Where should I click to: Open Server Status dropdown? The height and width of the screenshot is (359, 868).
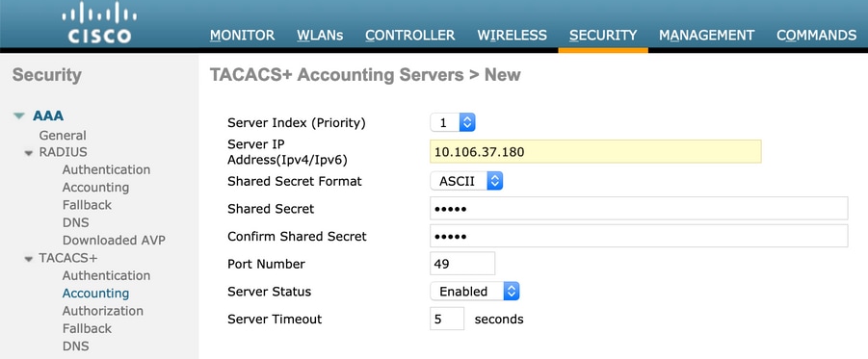[x=475, y=292]
